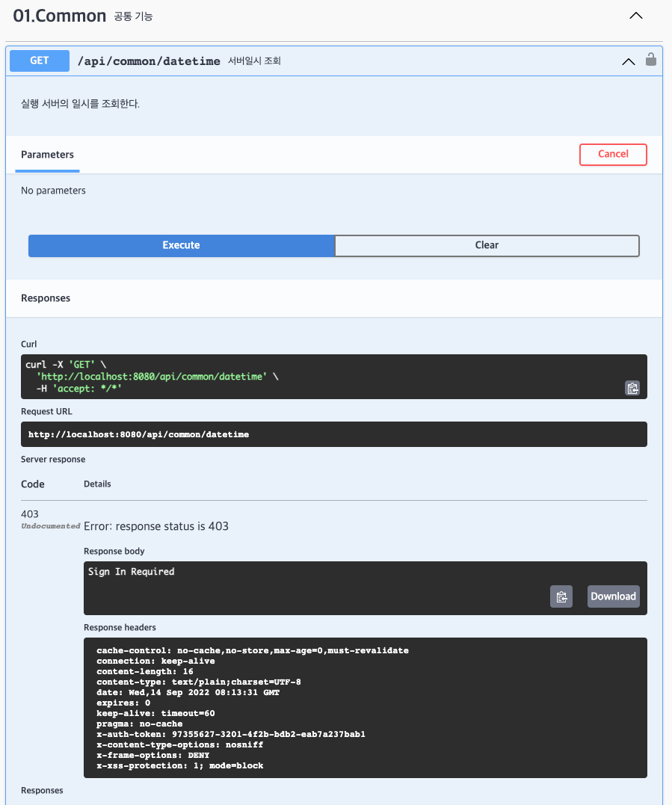Viewport: 672px width, 805px height.
Task: Click the '실행 서버의 일시를 조회한다.' description text
Action: pyautogui.click(x=80, y=104)
